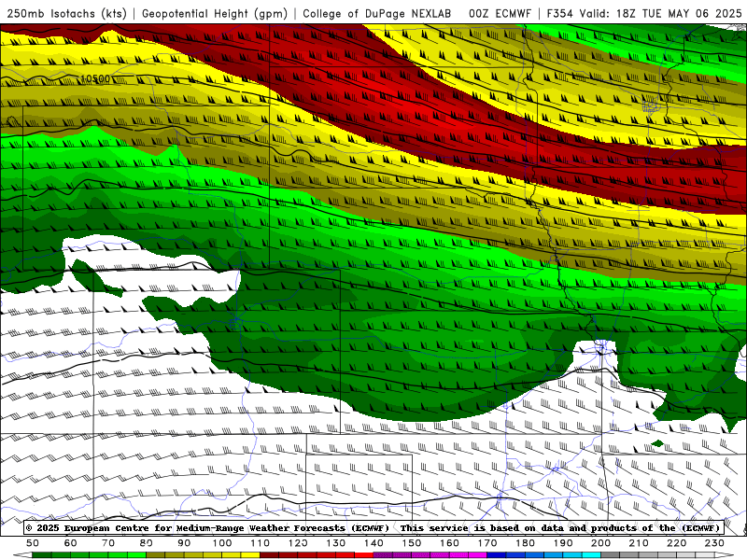Click the "150" value on the color scale
747x560 pixels.
[412, 543]
